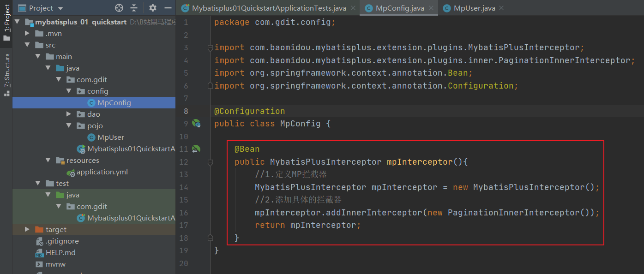Click line number 14 in the editor gutter
644x274 pixels.
pos(184,187)
